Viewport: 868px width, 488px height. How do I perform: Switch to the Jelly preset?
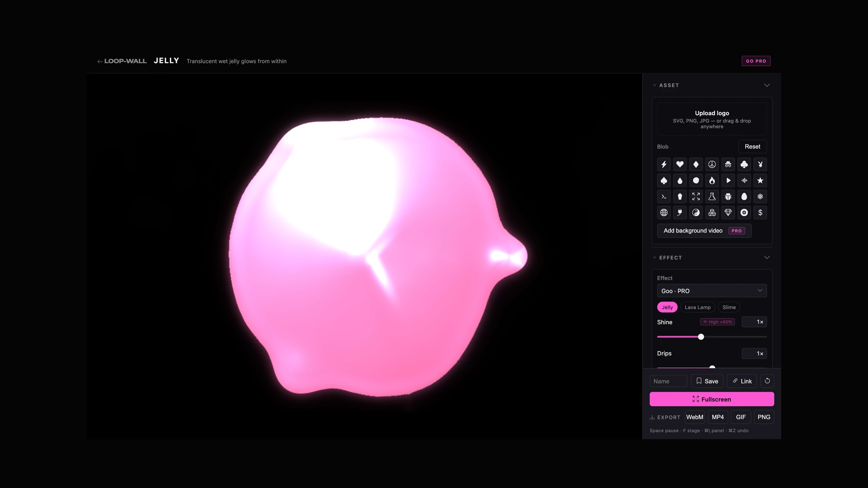click(x=667, y=307)
